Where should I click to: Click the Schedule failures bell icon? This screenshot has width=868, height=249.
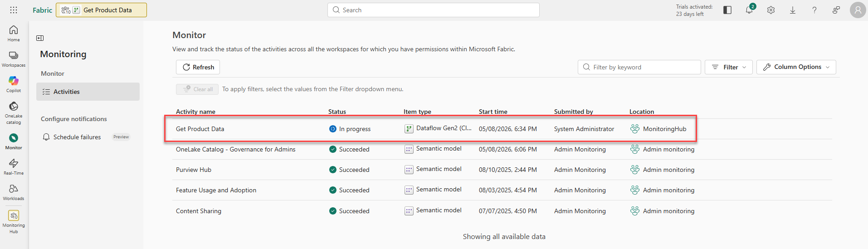[x=46, y=137]
